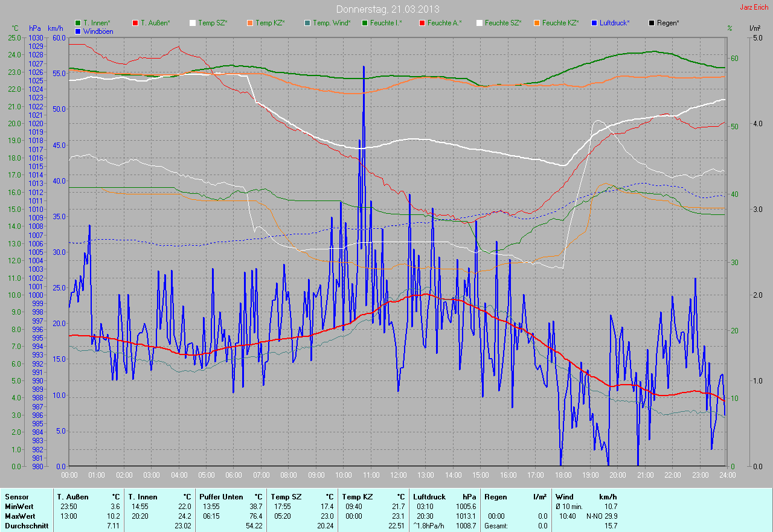Click the Feuchte I.* legend label
773x532 pixels.
click(x=386, y=23)
